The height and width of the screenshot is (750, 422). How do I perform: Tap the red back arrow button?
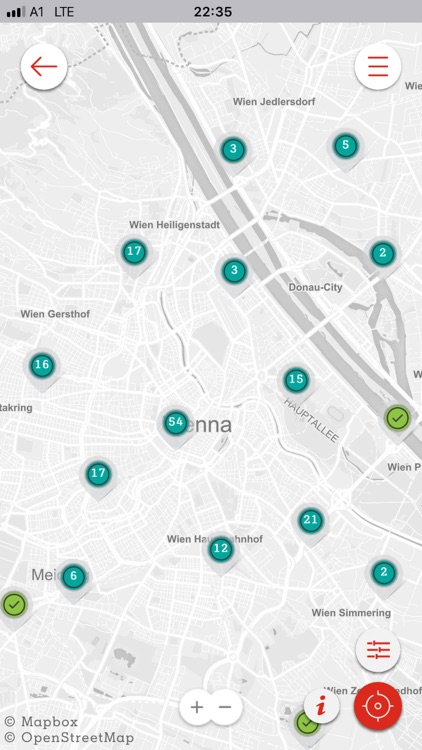44,66
